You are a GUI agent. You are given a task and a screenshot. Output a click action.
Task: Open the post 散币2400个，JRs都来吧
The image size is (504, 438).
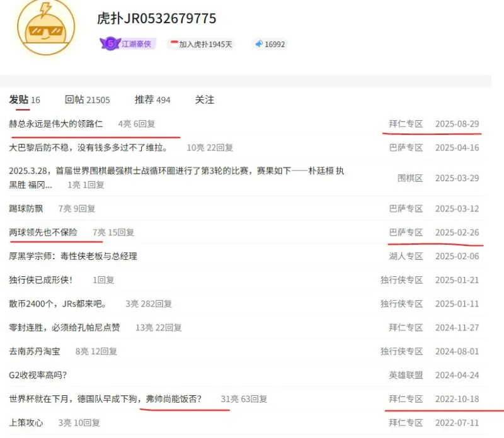point(62,304)
